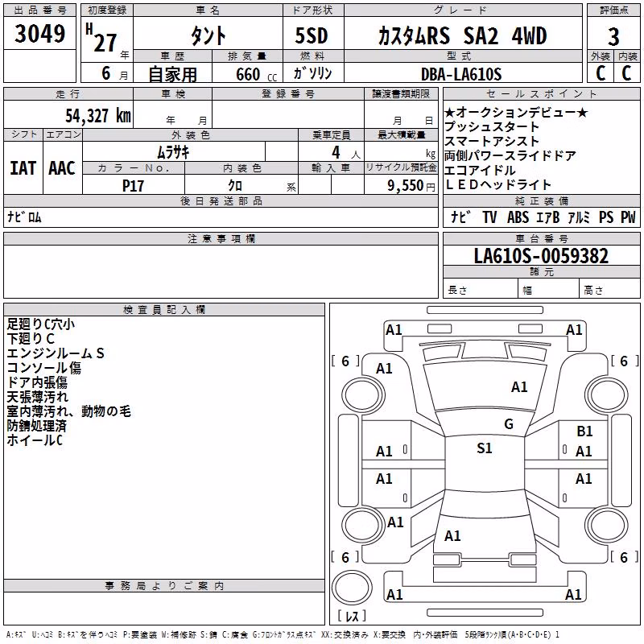644x644 pixels.
Task: Click the lot number "3049"
Action: [x=39, y=34]
